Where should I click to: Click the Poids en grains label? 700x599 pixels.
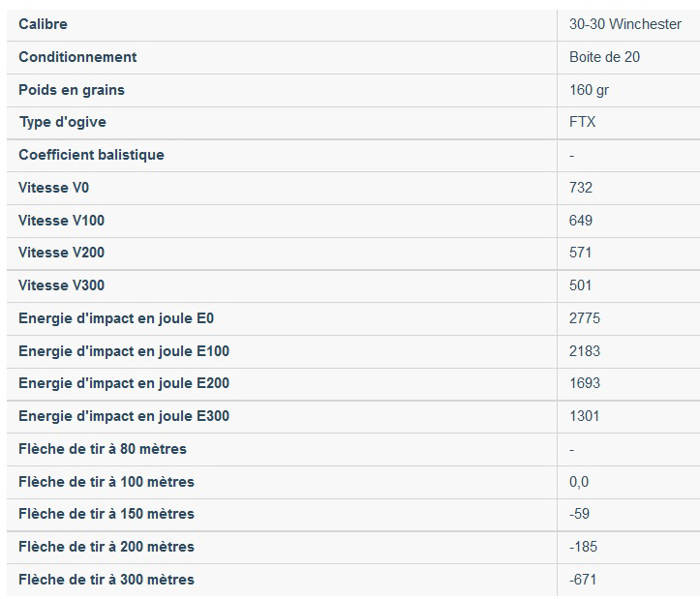click(x=72, y=90)
